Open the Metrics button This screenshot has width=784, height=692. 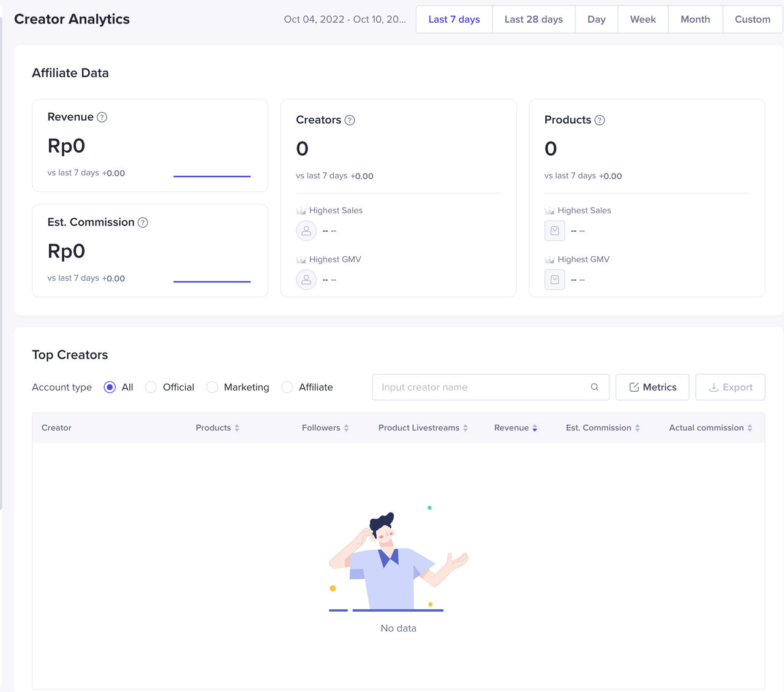652,387
